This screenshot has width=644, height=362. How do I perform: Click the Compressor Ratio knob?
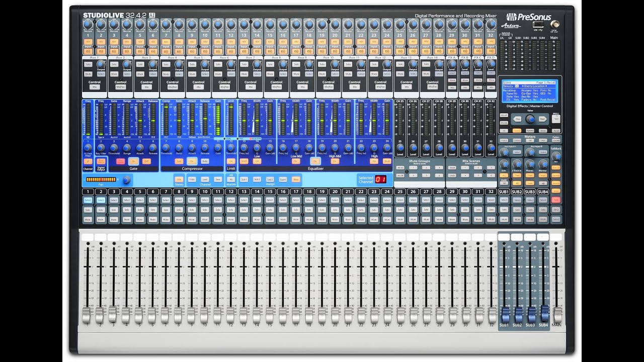pos(179,148)
